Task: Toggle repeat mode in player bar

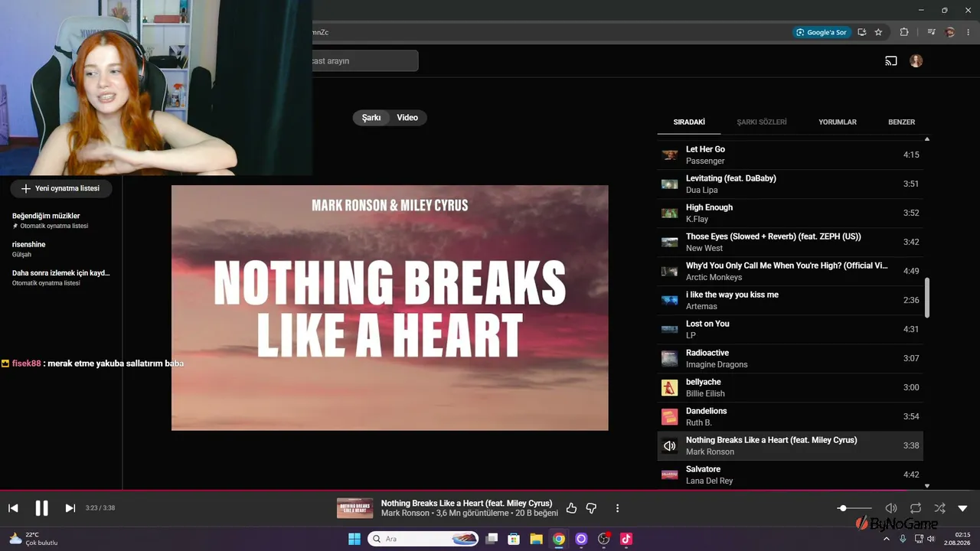Action: tap(916, 508)
